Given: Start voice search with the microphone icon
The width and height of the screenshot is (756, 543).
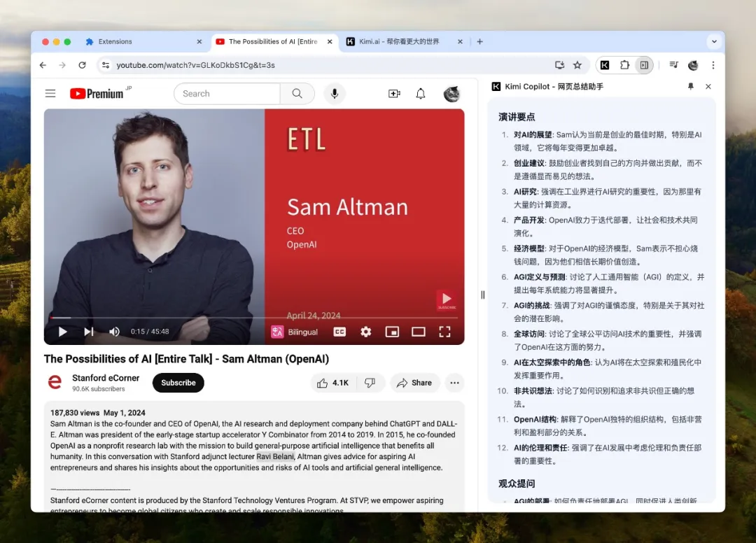Looking at the screenshot, I should pos(335,93).
